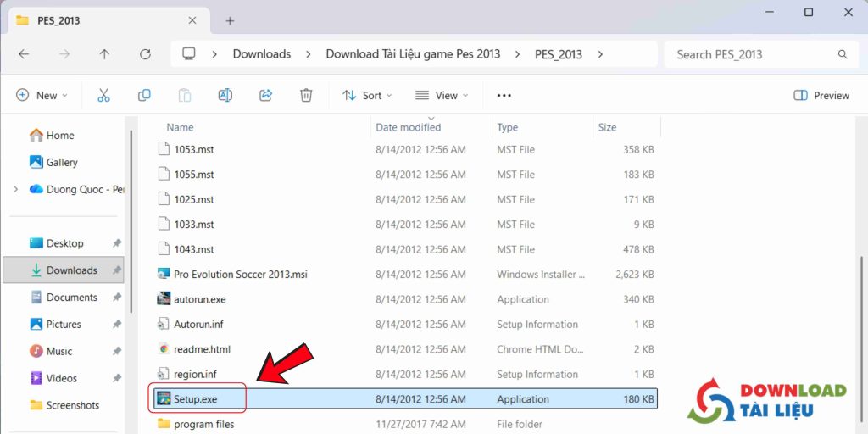The height and width of the screenshot is (434, 868).
Task: Toggle the Preview pane
Action: point(821,95)
